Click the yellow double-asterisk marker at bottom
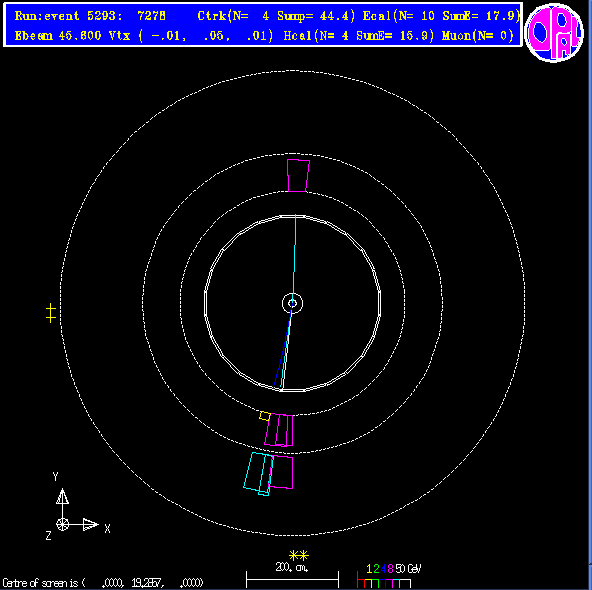The height and width of the screenshot is (590, 592). [x=299, y=555]
